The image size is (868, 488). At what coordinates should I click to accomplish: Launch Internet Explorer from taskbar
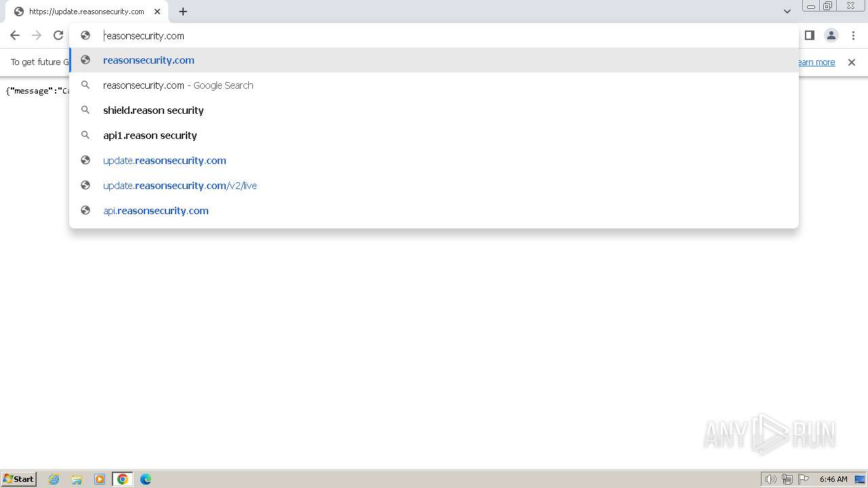click(54, 479)
